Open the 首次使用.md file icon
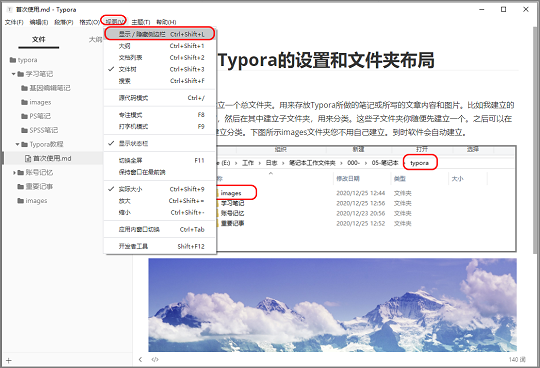The image size is (540, 368). 28,158
